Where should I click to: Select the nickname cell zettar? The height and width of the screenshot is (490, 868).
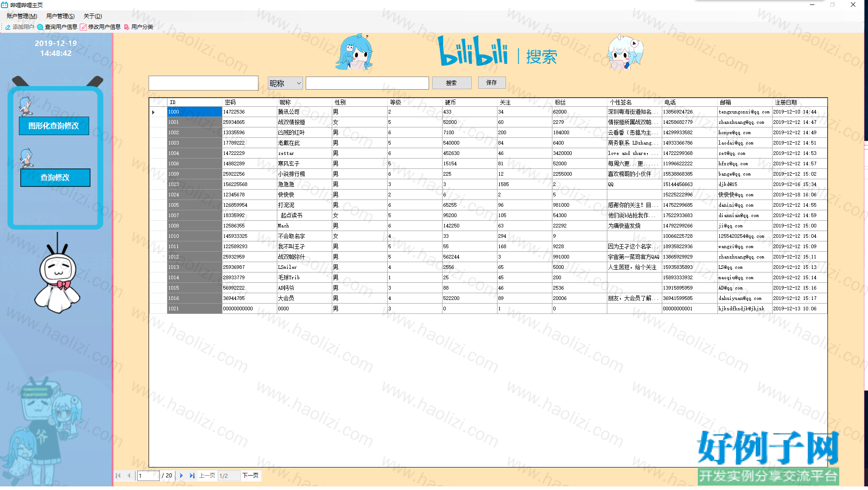(304, 154)
